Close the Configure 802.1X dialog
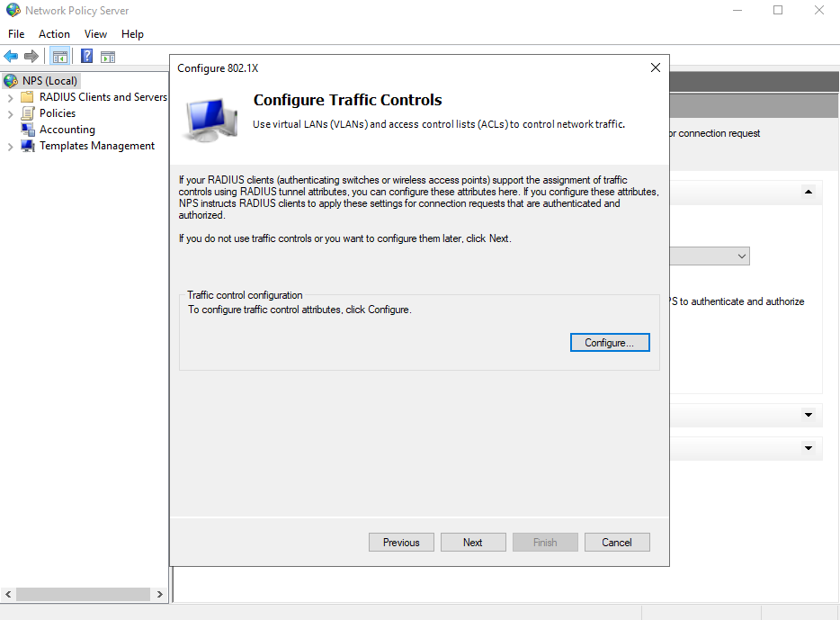 (655, 67)
